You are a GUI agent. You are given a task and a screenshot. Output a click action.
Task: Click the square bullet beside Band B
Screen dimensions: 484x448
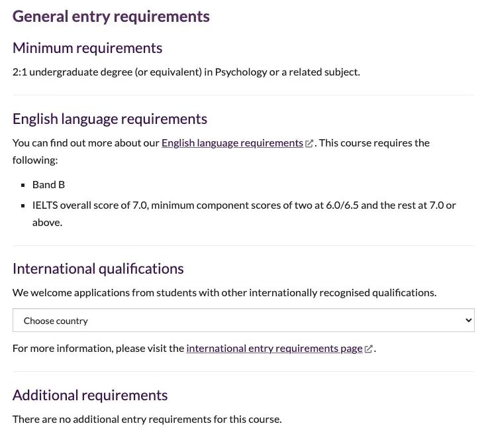click(23, 186)
